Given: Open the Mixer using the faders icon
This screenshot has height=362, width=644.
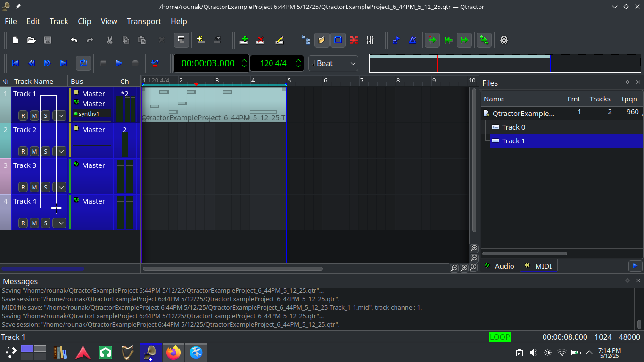Looking at the screenshot, I should click(x=370, y=40).
